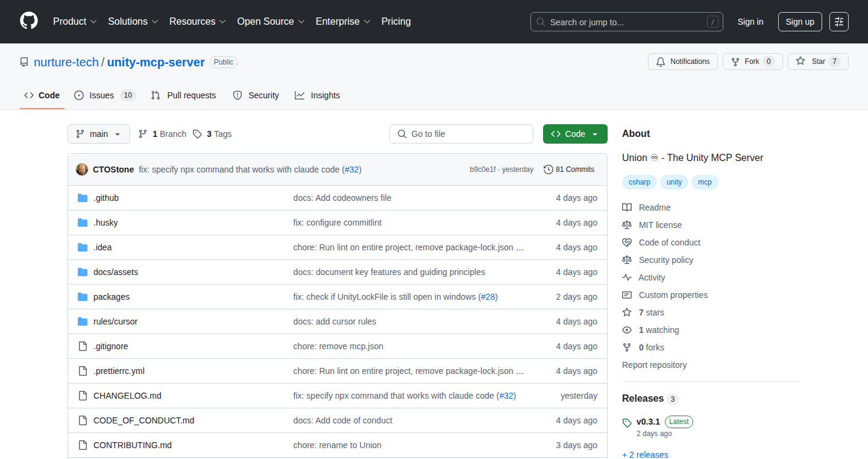The height and width of the screenshot is (459, 868).
Task: Click the .github folder icon
Action: click(x=83, y=198)
